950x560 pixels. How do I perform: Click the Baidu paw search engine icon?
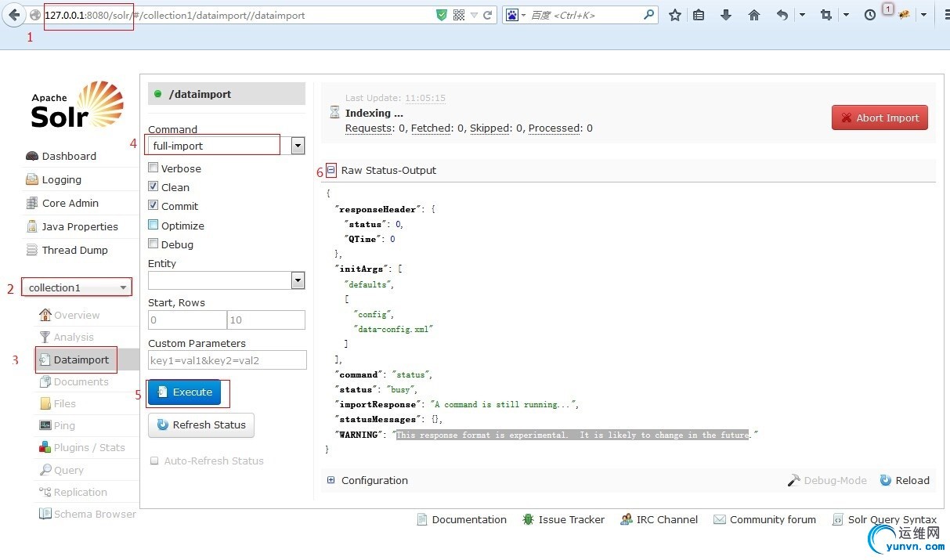[512, 15]
